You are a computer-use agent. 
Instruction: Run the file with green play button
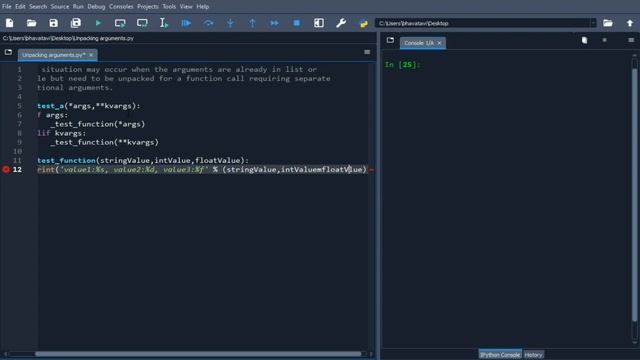tap(98, 23)
